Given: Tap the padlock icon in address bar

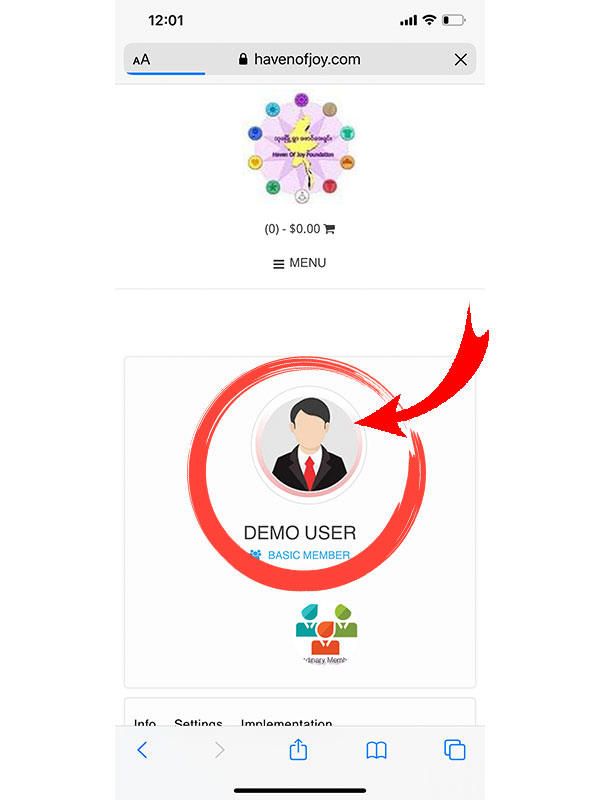Looking at the screenshot, I should click(x=243, y=59).
